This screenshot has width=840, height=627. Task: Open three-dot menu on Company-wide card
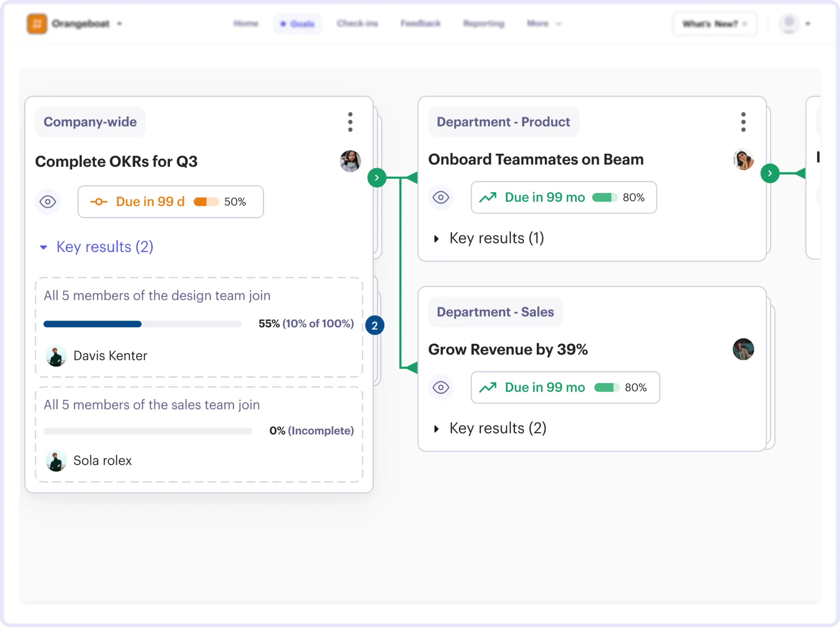(350, 122)
